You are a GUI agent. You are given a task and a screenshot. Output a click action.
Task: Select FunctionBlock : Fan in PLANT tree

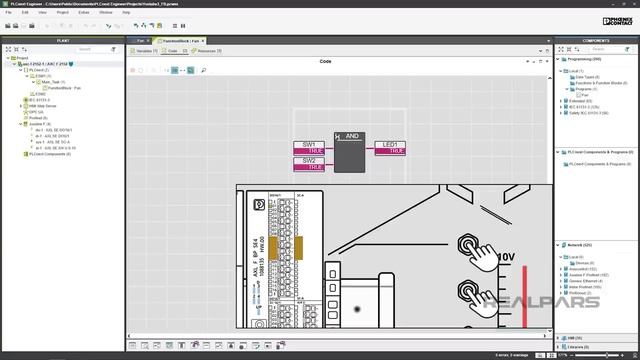click(x=64, y=88)
